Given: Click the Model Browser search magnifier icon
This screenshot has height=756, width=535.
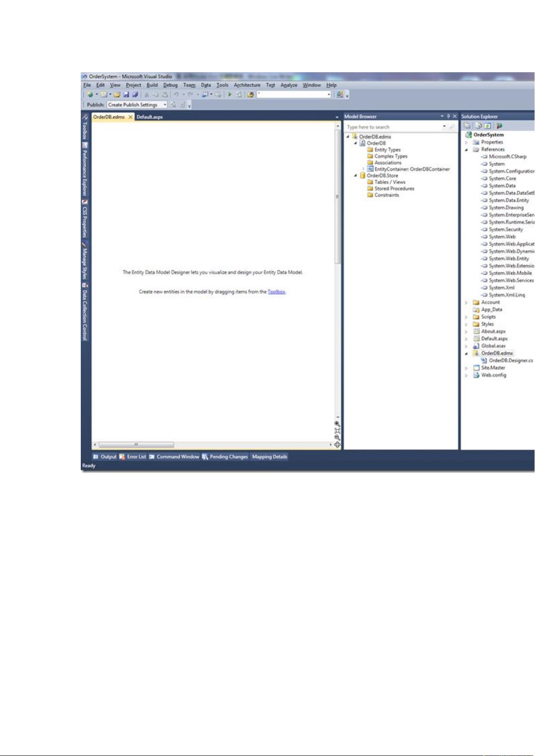Looking at the screenshot, I should point(452,127).
